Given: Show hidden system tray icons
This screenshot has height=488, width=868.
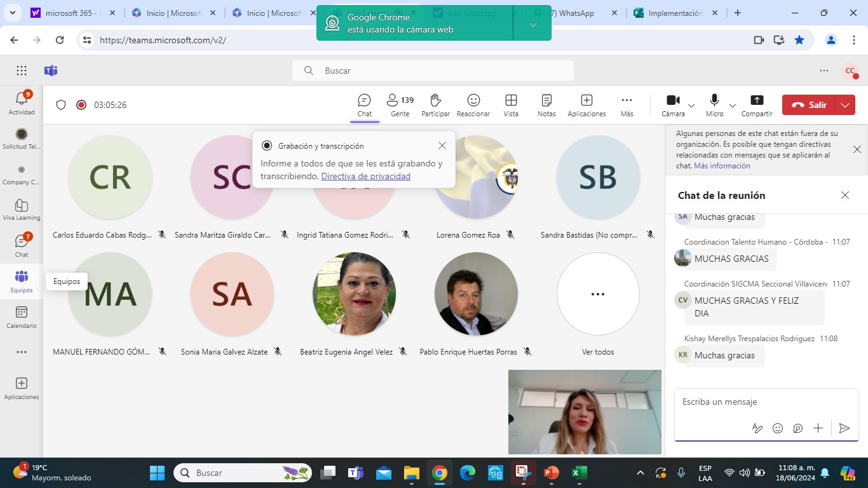Looking at the screenshot, I should (x=641, y=473).
